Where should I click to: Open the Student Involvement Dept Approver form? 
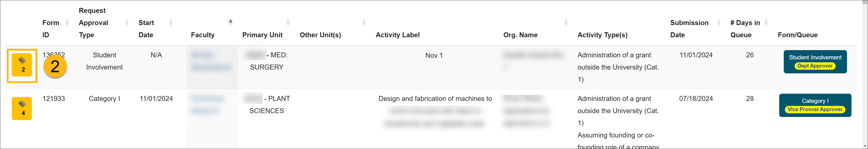(x=815, y=62)
